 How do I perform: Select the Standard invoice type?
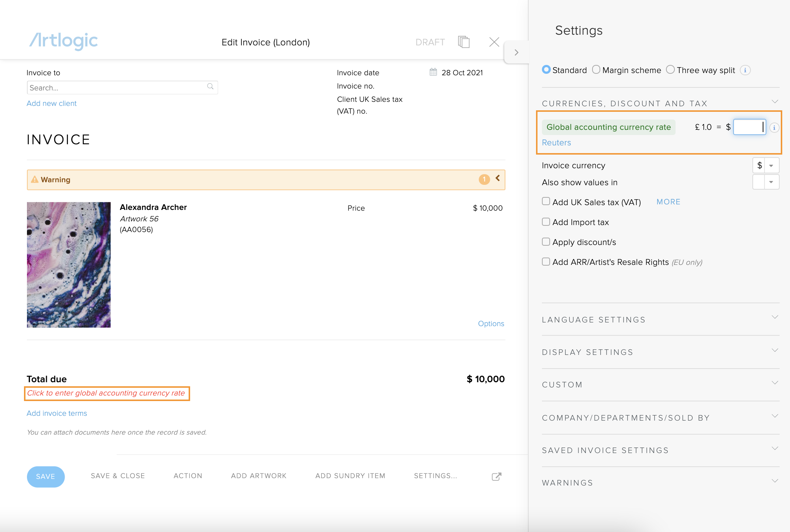click(546, 69)
